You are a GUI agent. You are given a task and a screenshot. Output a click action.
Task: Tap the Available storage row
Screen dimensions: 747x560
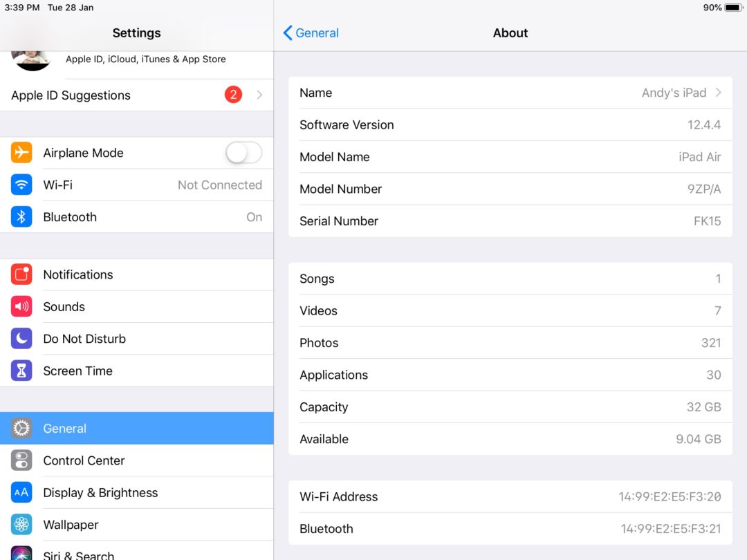click(x=510, y=438)
